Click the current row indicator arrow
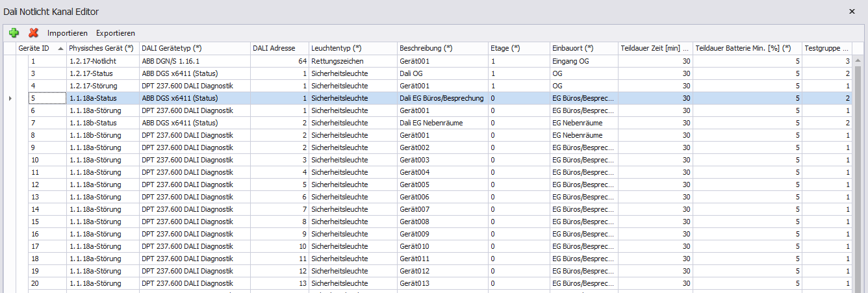The height and width of the screenshot is (293, 868). pos(9,98)
